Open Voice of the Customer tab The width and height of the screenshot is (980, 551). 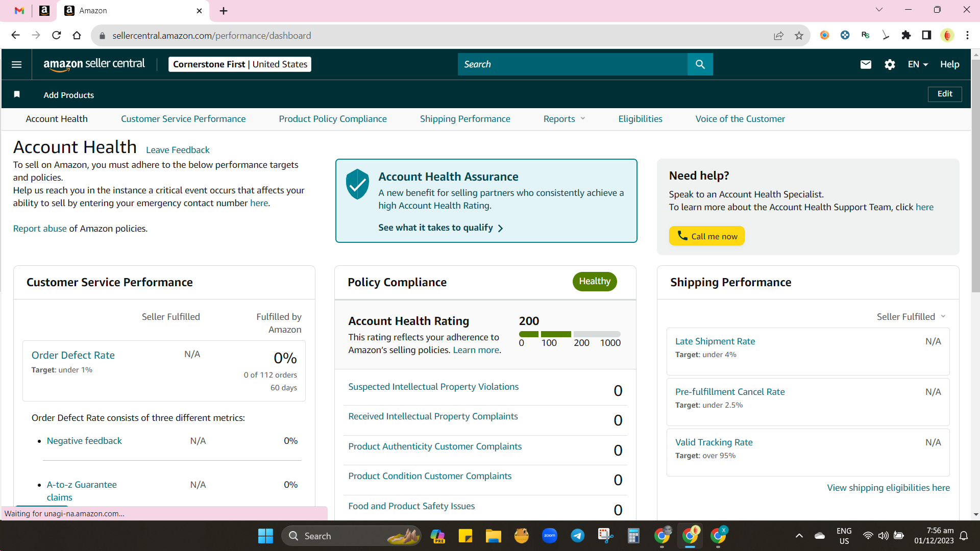740,119
